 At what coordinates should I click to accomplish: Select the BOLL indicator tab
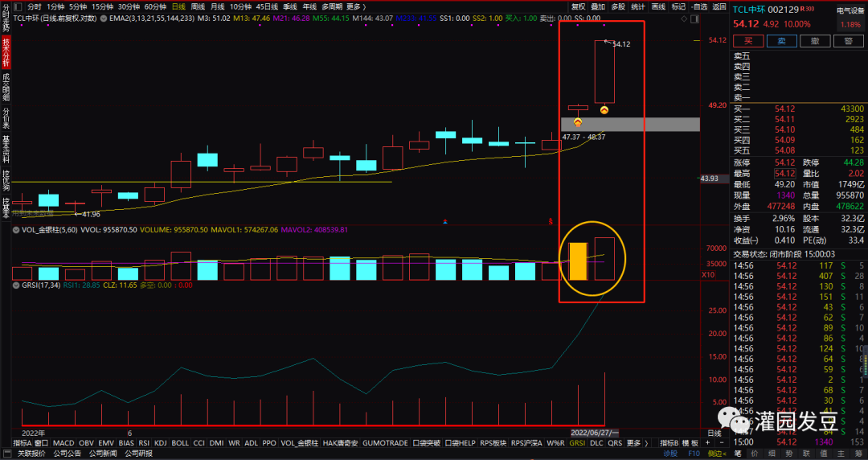(180, 443)
